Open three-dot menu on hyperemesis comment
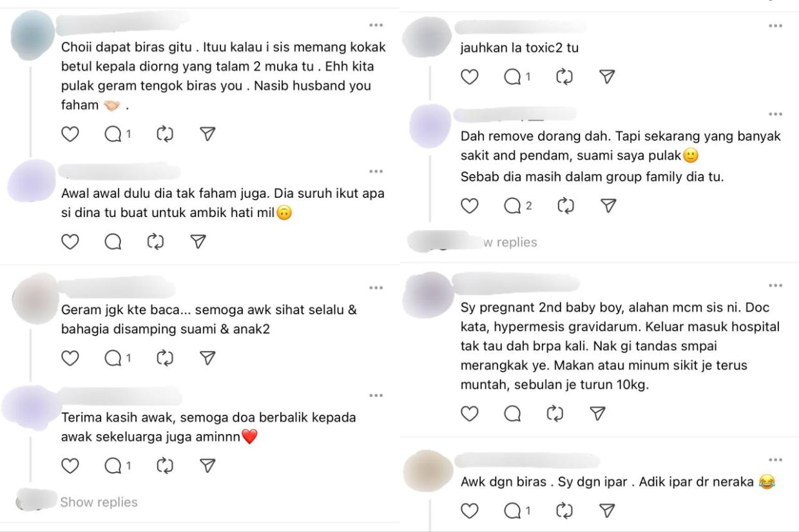The image size is (799, 532). click(x=775, y=285)
